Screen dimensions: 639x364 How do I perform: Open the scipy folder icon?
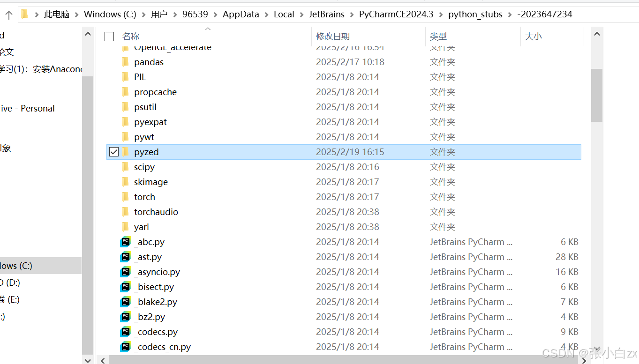click(x=125, y=167)
